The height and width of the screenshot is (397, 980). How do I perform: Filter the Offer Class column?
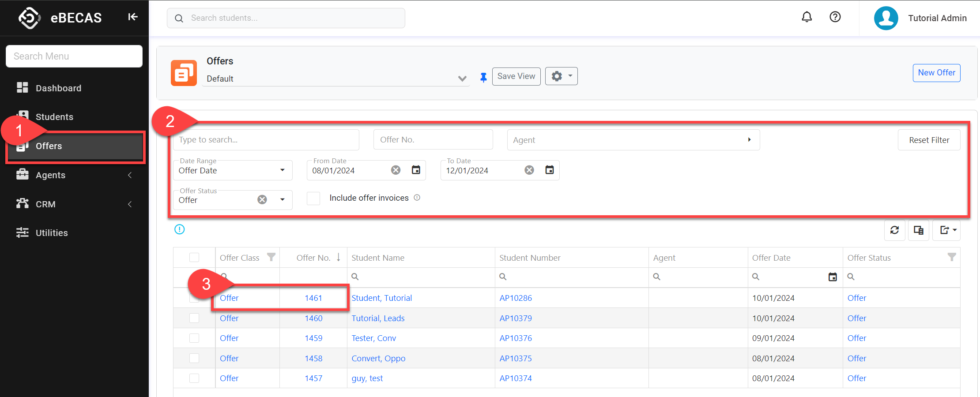coord(271,257)
